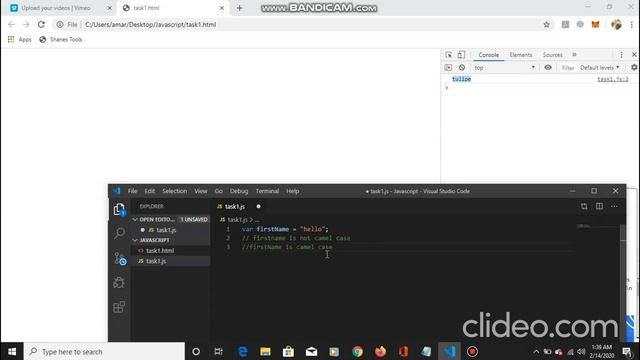Open Chrome menu three dots
Image resolution: width=640 pixels, height=360 pixels.
(x=631, y=24)
